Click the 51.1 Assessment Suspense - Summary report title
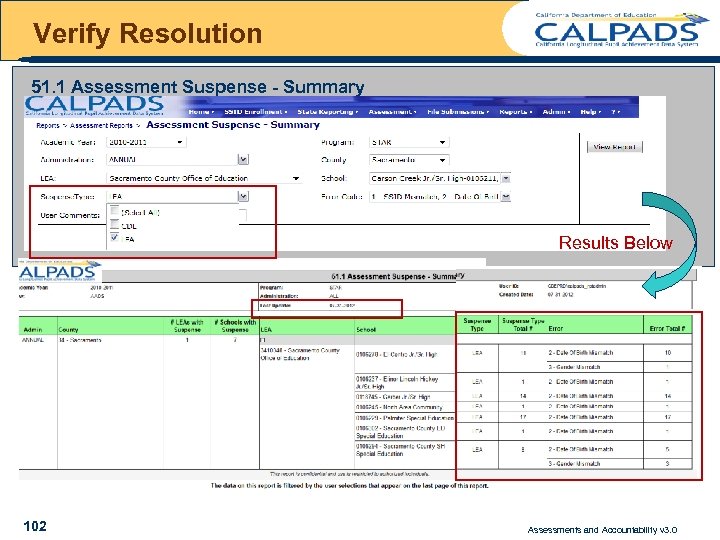The height and width of the screenshot is (540, 720). point(398,276)
